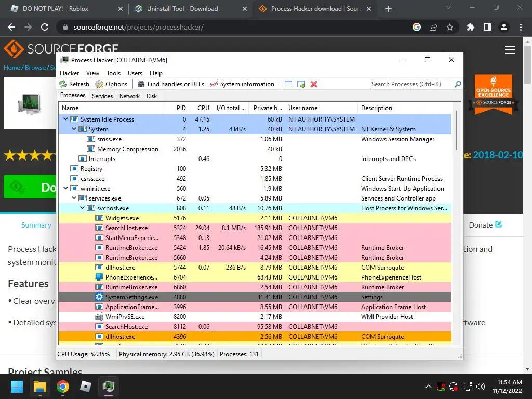The height and width of the screenshot is (399, 532).
Task: Bookmark page with star icon
Action: pyautogui.click(x=450, y=27)
